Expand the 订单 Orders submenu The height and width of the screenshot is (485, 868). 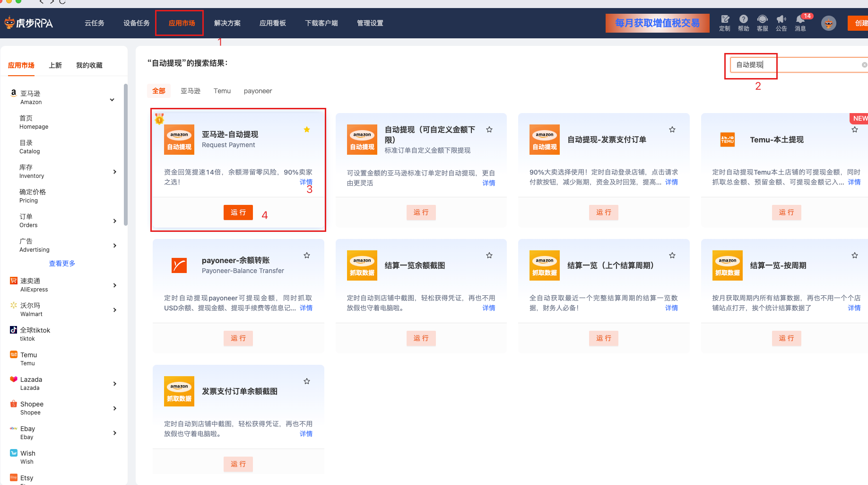click(114, 221)
